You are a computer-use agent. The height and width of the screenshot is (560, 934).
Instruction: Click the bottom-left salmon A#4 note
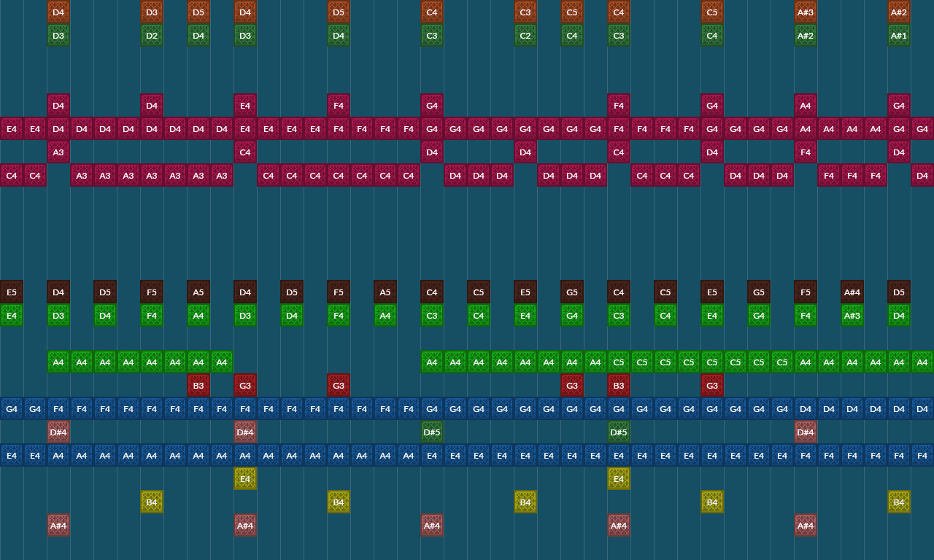[x=58, y=525]
